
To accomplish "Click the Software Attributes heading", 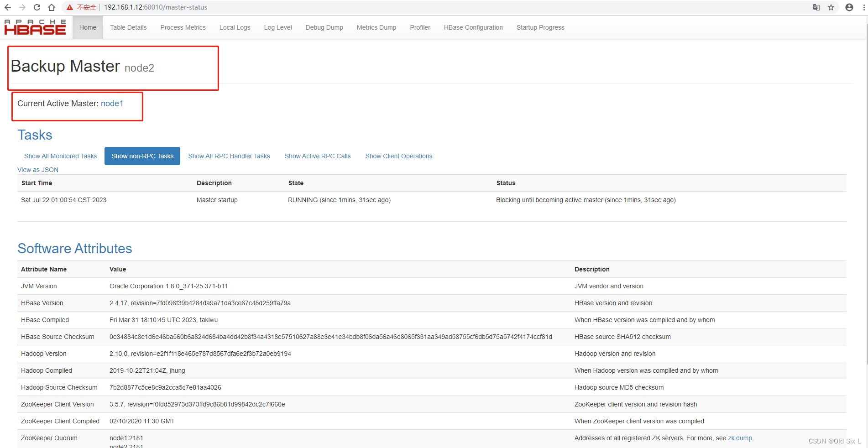I will pyautogui.click(x=75, y=249).
